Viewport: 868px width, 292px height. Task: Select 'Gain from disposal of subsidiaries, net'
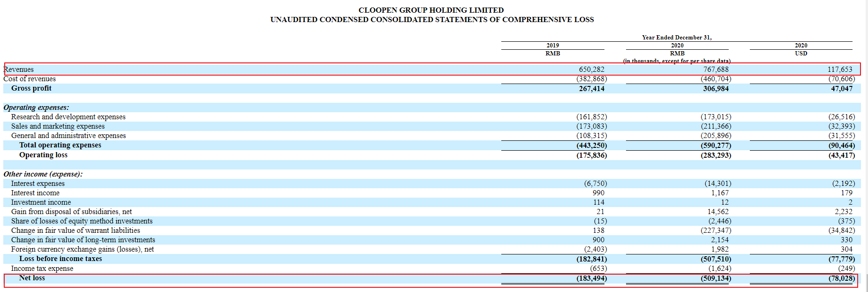coord(71,212)
